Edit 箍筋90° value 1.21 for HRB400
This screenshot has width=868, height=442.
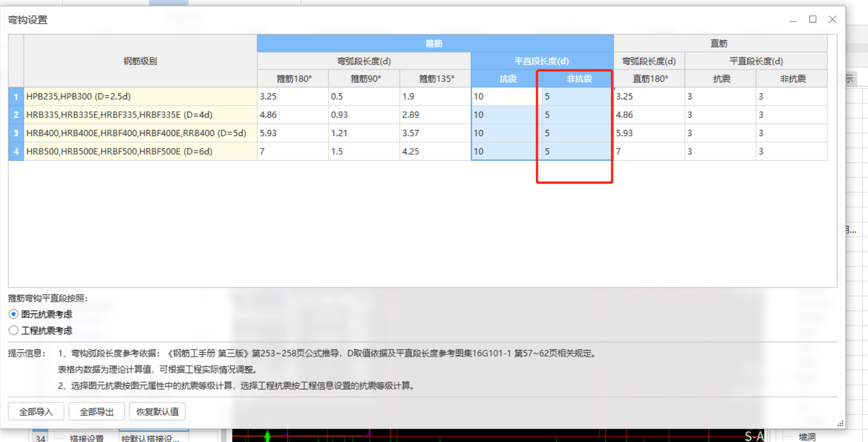click(x=364, y=133)
